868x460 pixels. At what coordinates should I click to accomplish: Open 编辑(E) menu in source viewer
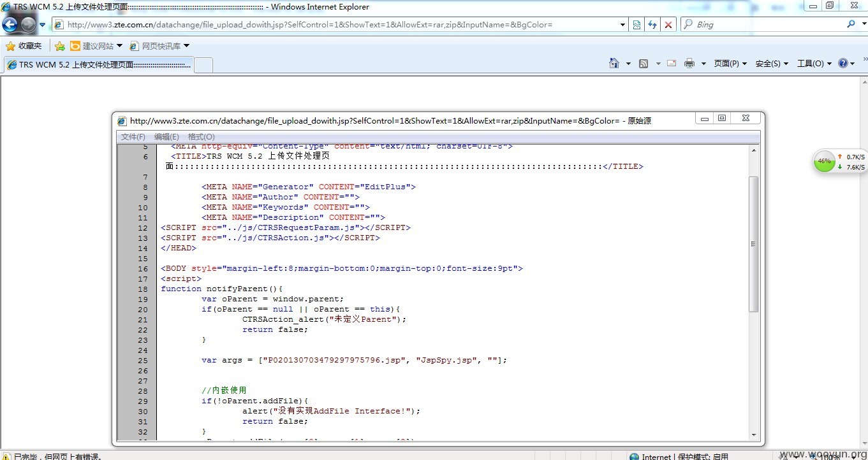tap(166, 136)
